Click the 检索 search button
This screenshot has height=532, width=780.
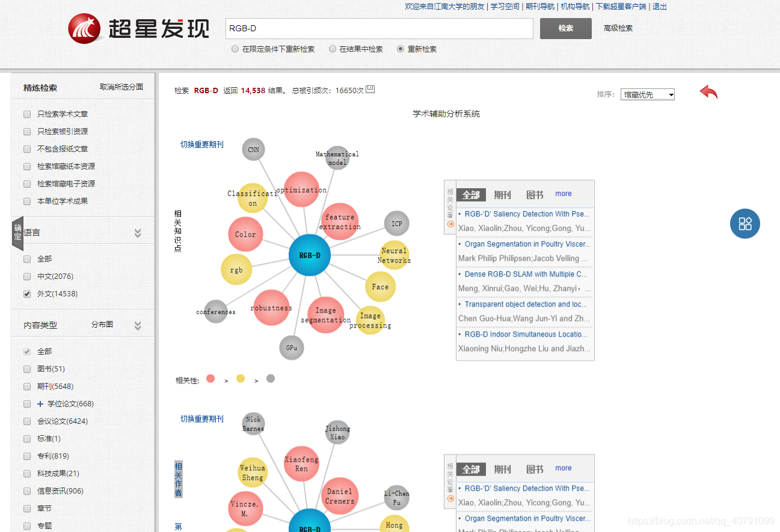[566, 28]
